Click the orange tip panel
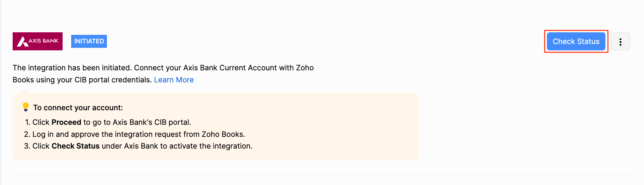This screenshot has width=644, height=185. point(215,127)
